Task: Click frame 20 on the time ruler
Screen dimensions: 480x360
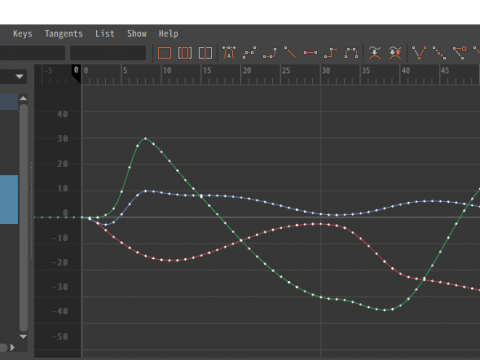Action: coord(247,71)
